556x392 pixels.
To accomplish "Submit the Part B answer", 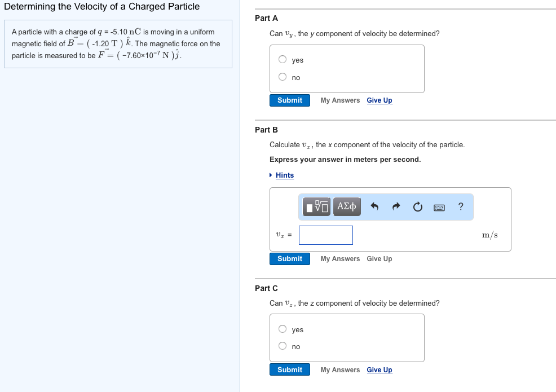I will pos(289,258).
